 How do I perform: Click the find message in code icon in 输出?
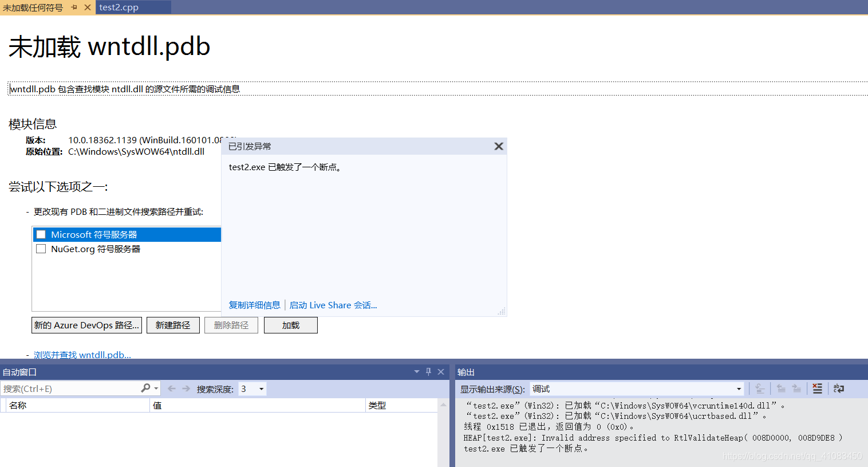click(x=760, y=388)
